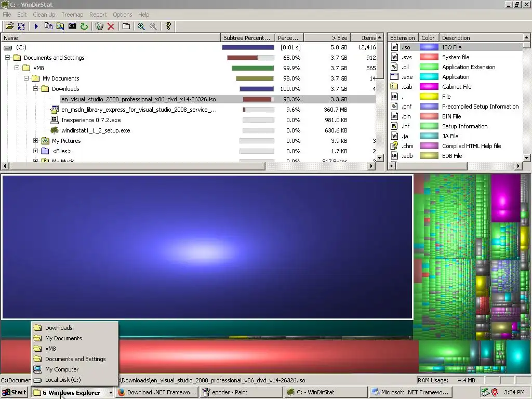This screenshot has width=532, height=399.
Task: Collapse the Downloads folder node
Action: (x=36, y=88)
